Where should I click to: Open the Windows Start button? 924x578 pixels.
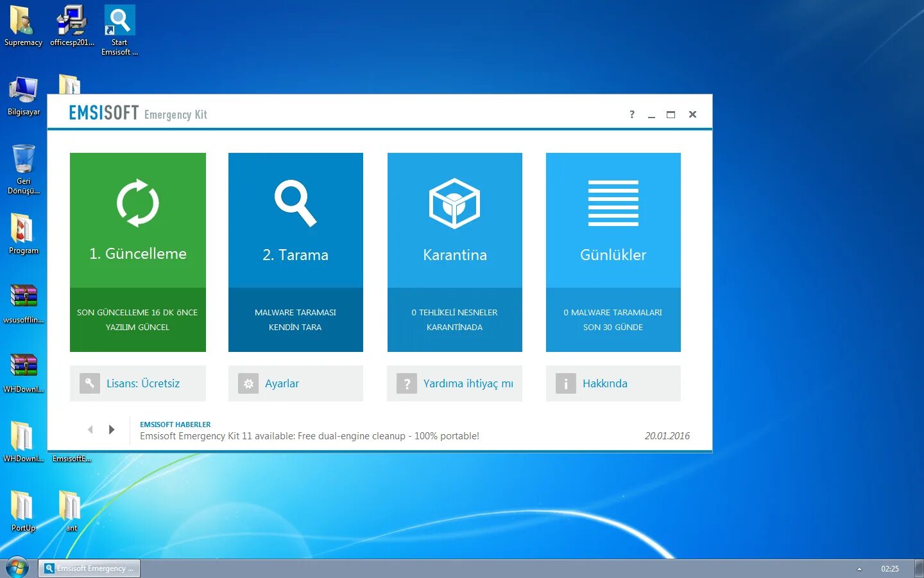coord(17,568)
